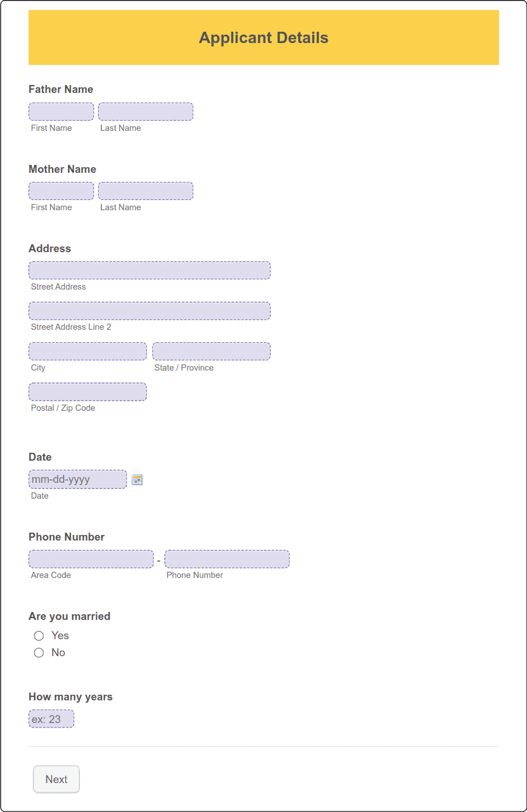Click the Date section heading
This screenshot has width=527, height=812.
pos(40,457)
